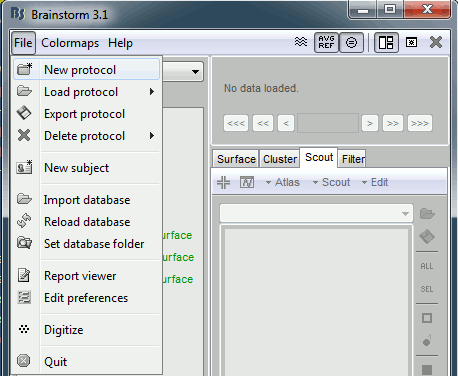Switch to the Cluster tab

tap(280, 159)
